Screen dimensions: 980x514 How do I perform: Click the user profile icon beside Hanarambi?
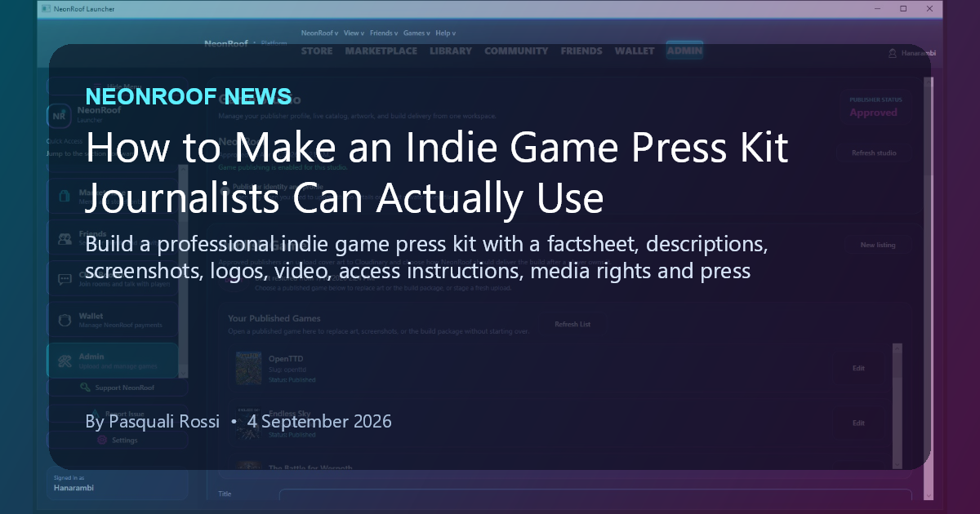click(x=893, y=54)
